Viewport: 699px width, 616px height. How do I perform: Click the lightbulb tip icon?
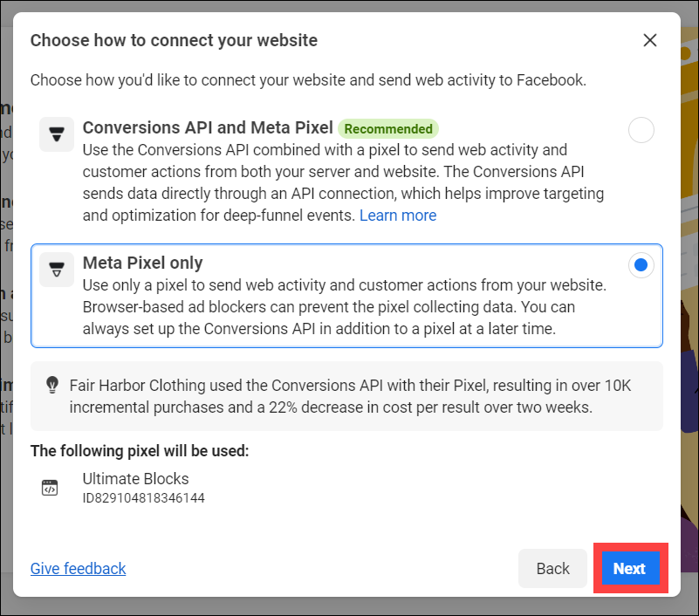pos(52,383)
